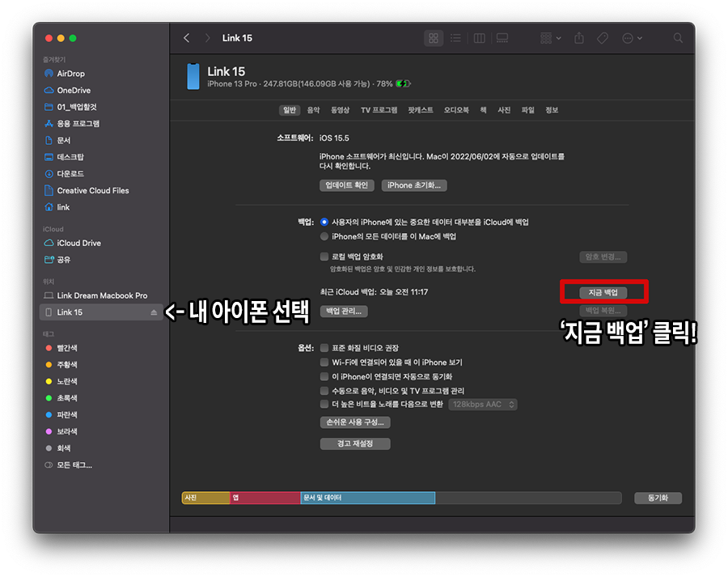
Task: Switch Finder to column view
Action: coord(479,38)
